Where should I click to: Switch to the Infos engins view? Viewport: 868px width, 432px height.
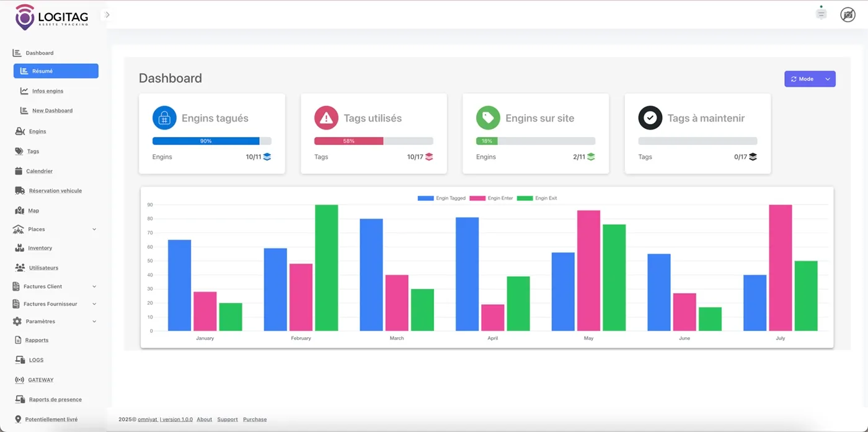[49, 90]
